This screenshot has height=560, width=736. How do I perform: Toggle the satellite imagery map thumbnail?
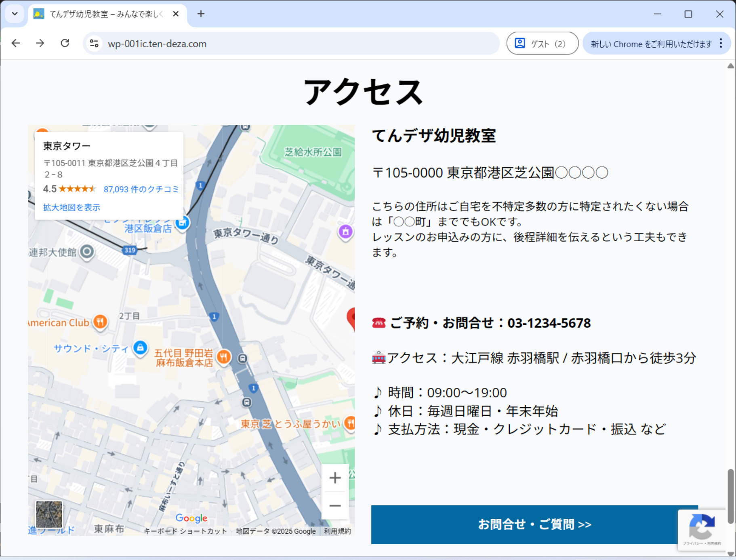click(x=49, y=514)
